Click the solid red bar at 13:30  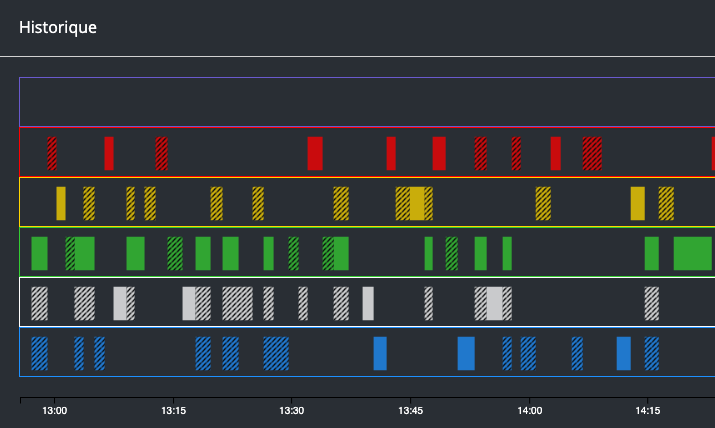pos(315,153)
